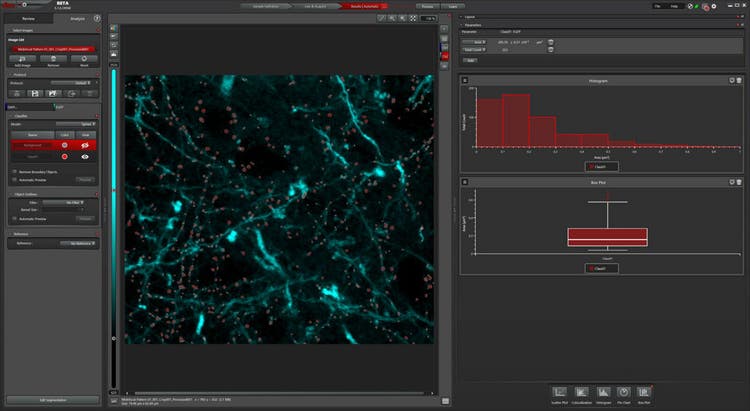Toggle Class01 in Box Plot legend
Screen dimensions: 750x411
(x=601, y=268)
